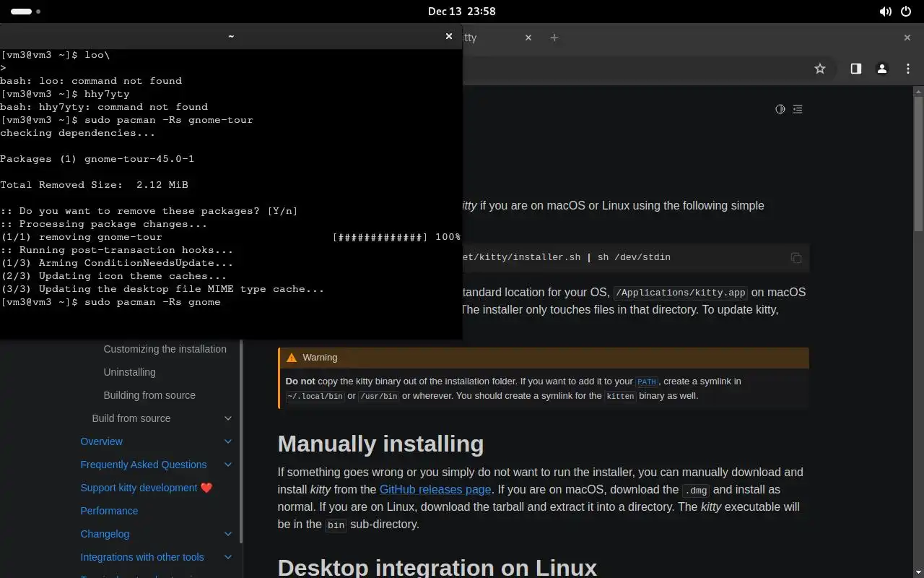Viewport: 924px width, 578px height.
Task: Click the kitten inline code text
Action: (620, 396)
